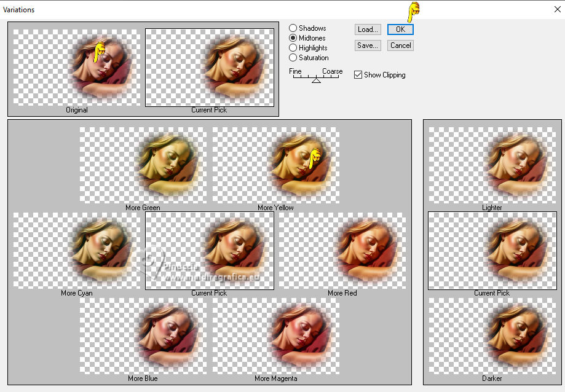Close the Variations dialog

click(x=557, y=9)
